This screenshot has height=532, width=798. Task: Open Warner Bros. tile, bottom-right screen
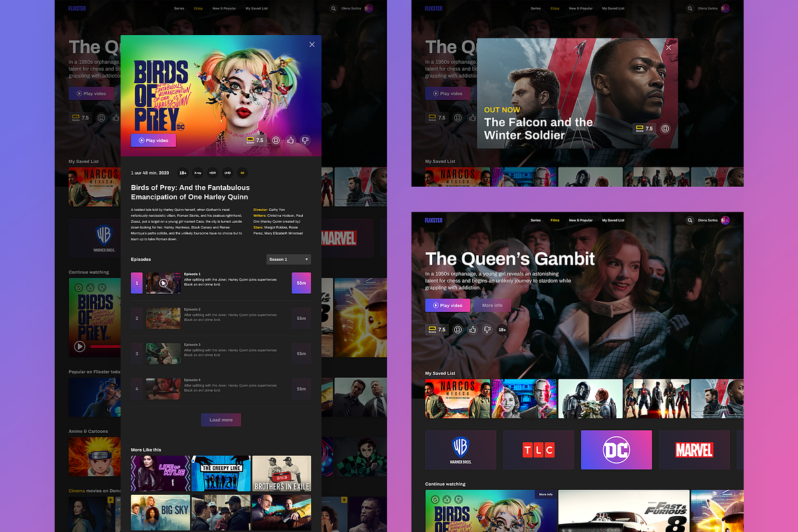[x=460, y=450]
